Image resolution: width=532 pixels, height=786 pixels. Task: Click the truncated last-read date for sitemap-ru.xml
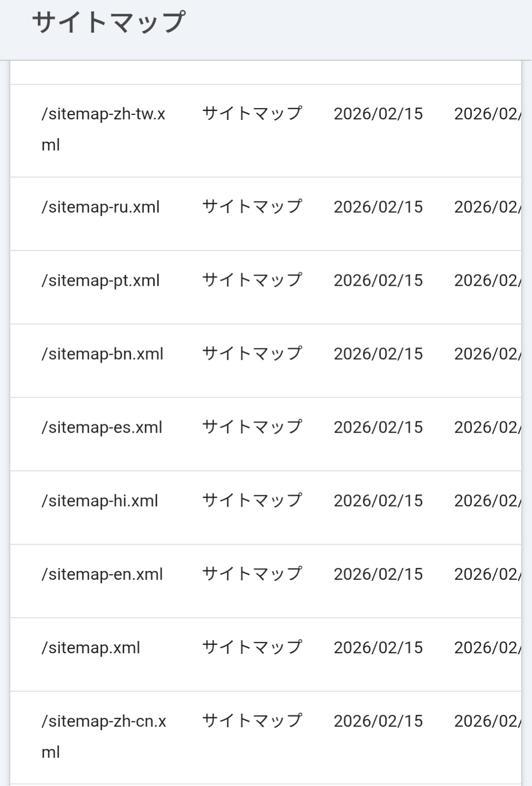(x=487, y=207)
